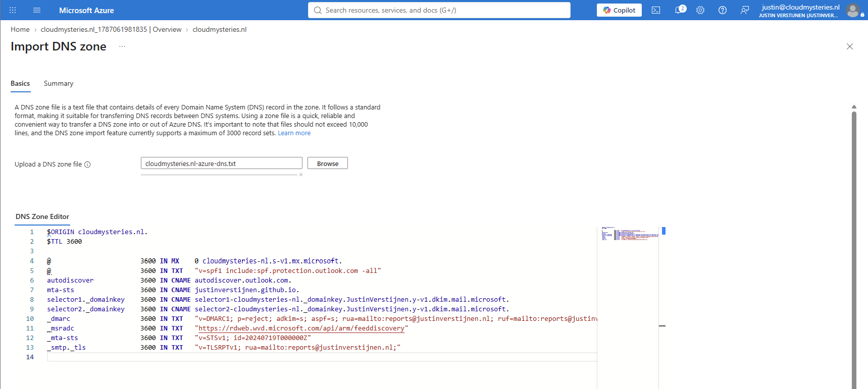The image size is (868, 389).
Task: Click the _dmarc record name
Action: (59, 318)
